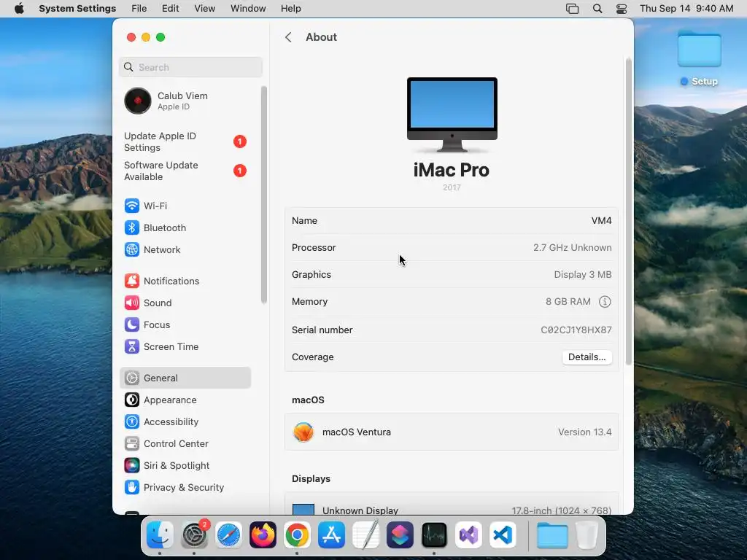Open the View menu
The height and width of the screenshot is (560, 747).
click(x=204, y=9)
